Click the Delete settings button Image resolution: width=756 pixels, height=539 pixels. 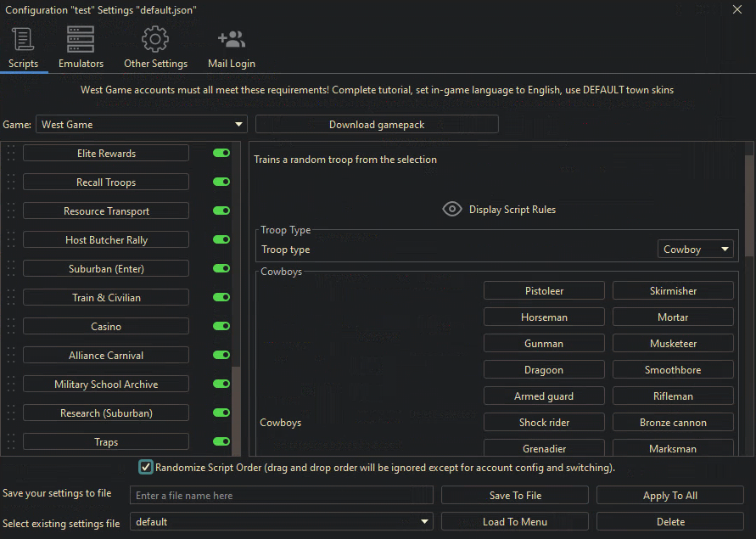tap(670, 522)
